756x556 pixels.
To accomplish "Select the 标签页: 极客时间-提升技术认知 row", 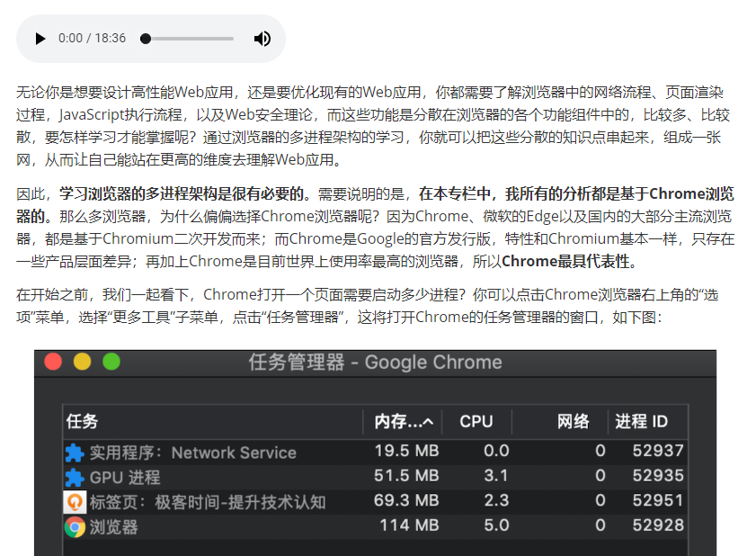I will pyautogui.click(x=375, y=501).
